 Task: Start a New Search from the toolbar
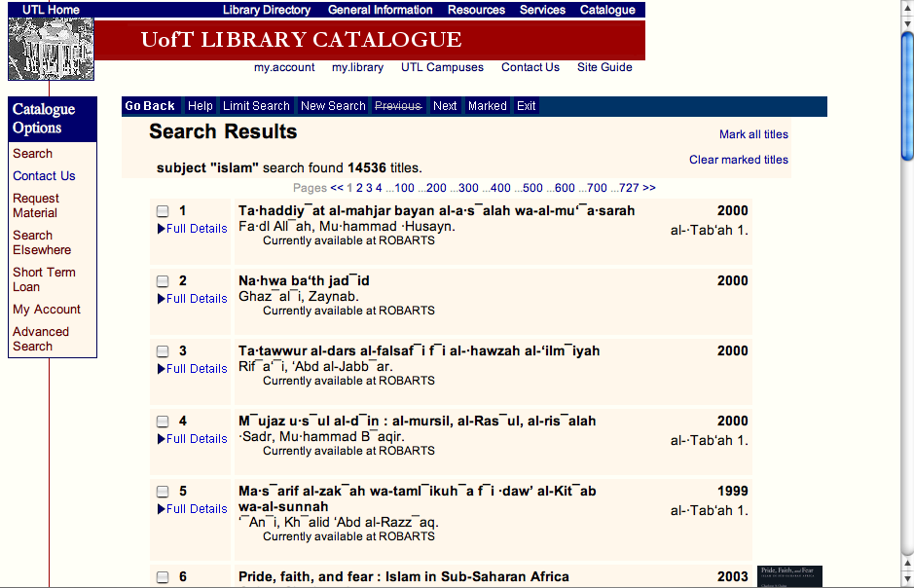pos(333,105)
